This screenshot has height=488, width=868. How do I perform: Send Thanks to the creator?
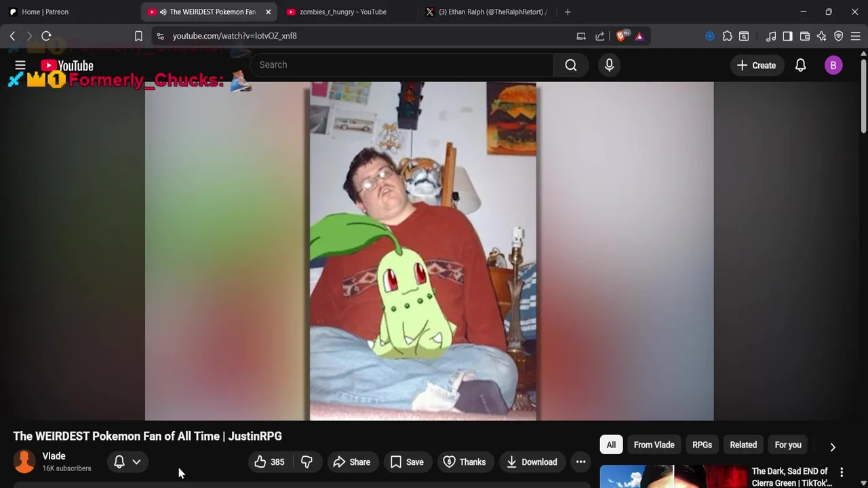click(465, 462)
